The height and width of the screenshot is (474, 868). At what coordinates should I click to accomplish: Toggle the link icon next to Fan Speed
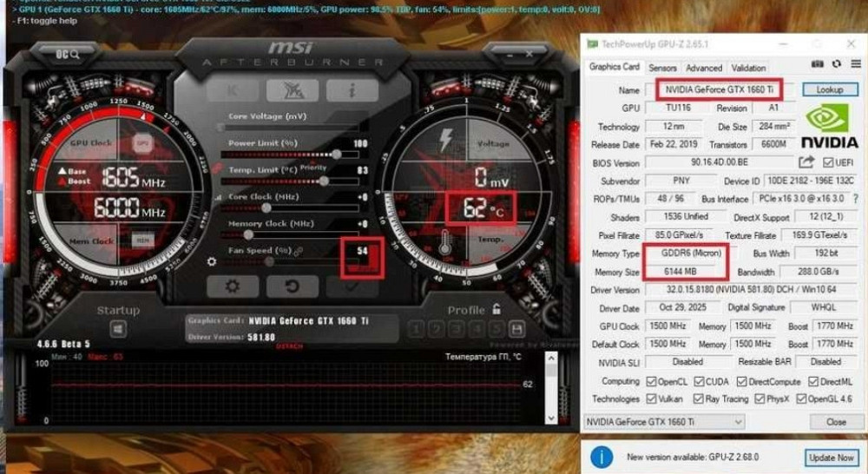[299, 252]
